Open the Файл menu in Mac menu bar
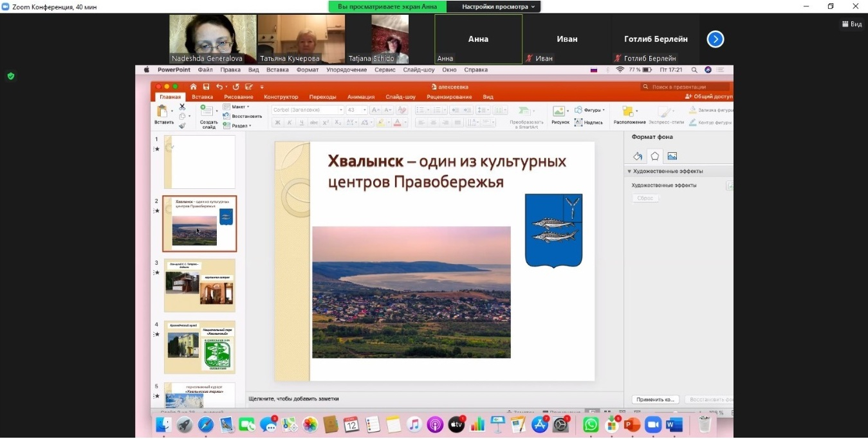 click(x=205, y=69)
